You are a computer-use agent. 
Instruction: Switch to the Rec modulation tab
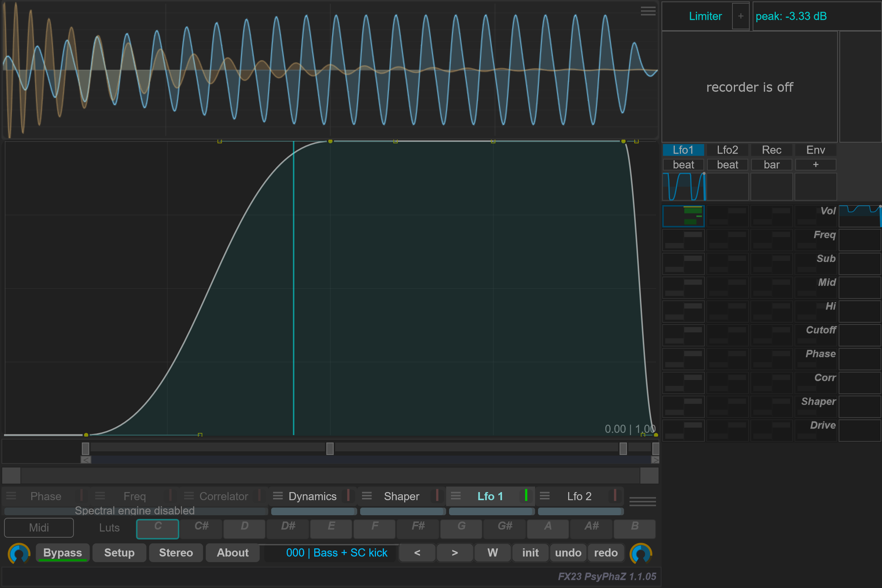tap(771, 150)
